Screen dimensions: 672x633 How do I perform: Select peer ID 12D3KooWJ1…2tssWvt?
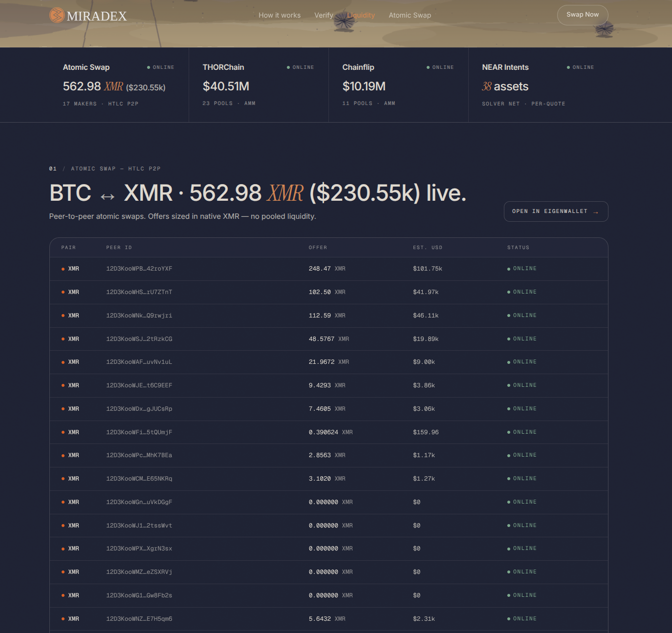tap(139, 526)
